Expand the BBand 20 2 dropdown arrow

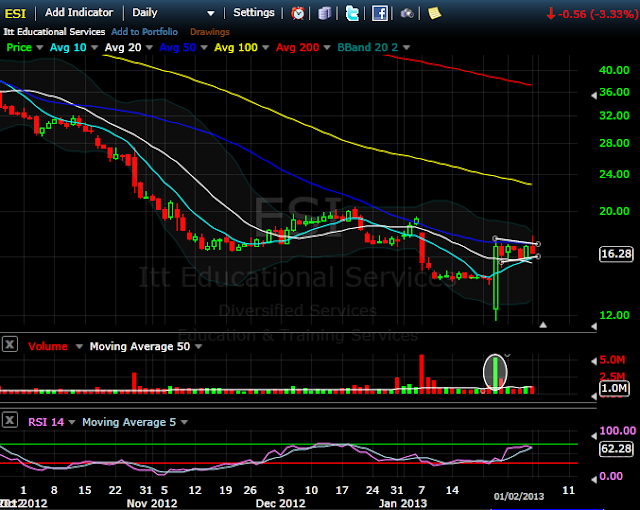point(406,48)
